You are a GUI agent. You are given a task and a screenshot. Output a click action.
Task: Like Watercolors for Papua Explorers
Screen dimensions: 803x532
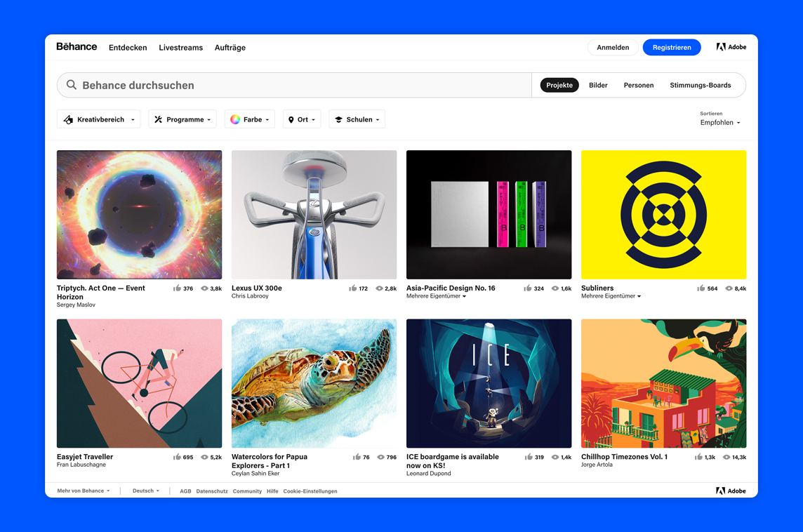[x=357, y=457]
